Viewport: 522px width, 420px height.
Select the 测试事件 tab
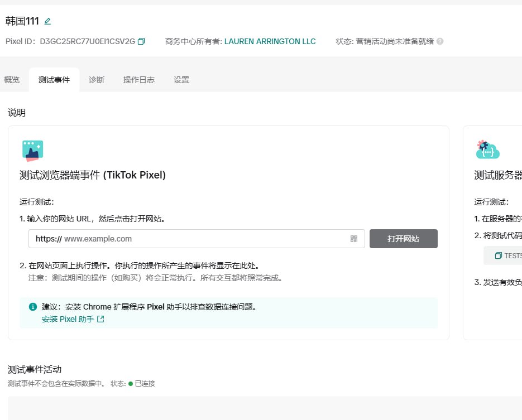click(54, 80)
